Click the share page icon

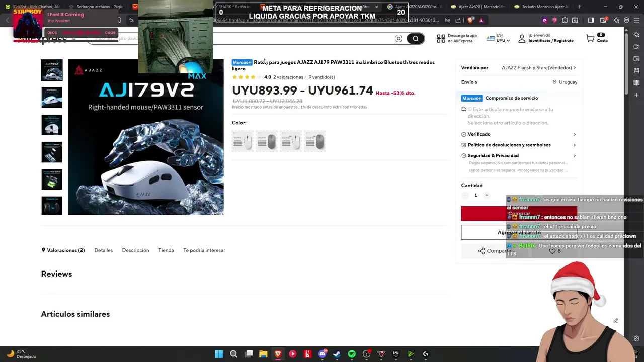pos(458,20)
